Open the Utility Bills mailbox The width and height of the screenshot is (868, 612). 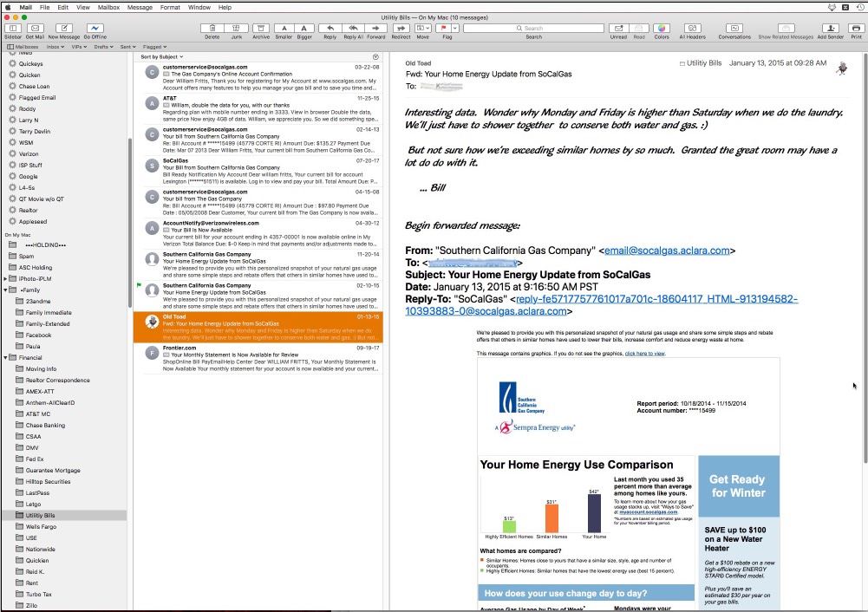tap(64, 516)
